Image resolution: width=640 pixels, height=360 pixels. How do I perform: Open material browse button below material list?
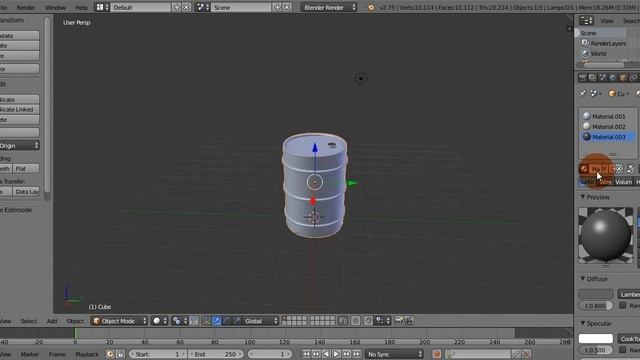click(584, 169)
